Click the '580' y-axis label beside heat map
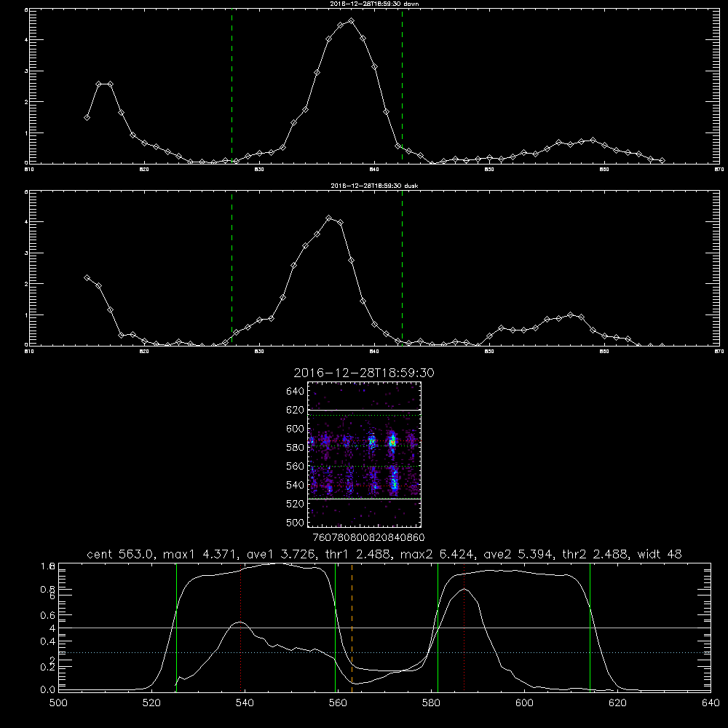 pos(295,448)
